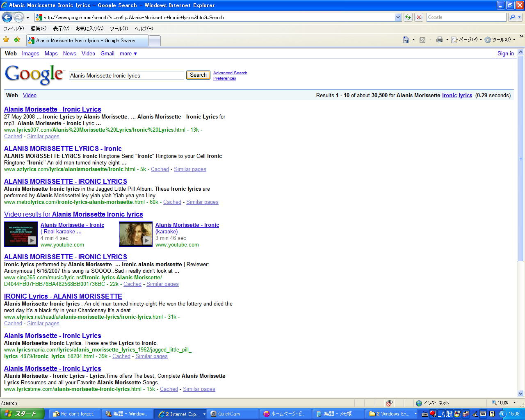Open the ツール menu in menu bar

click(119, 29)
